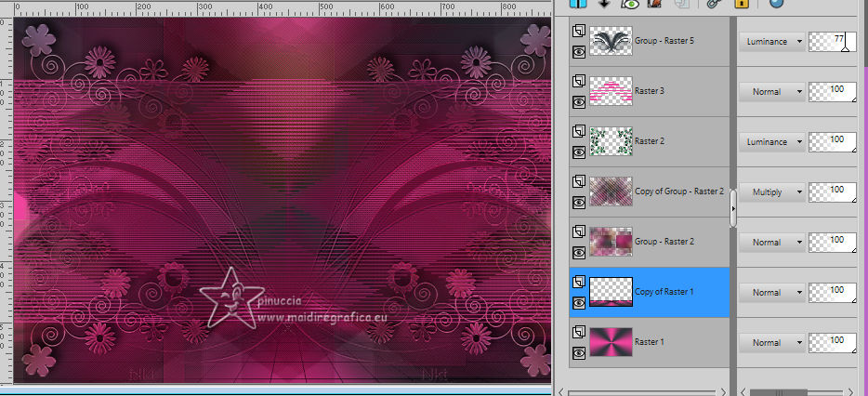Select the Copy of Group - Raster 2 thumbnail
Screen dimensions: 868x396
point(612,191)
